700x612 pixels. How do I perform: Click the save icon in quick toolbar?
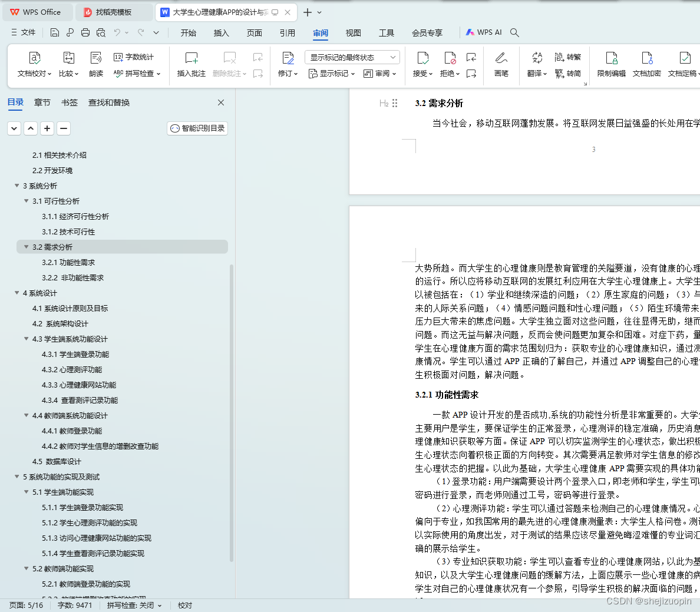pyautogui.click(x=54, y=32)
